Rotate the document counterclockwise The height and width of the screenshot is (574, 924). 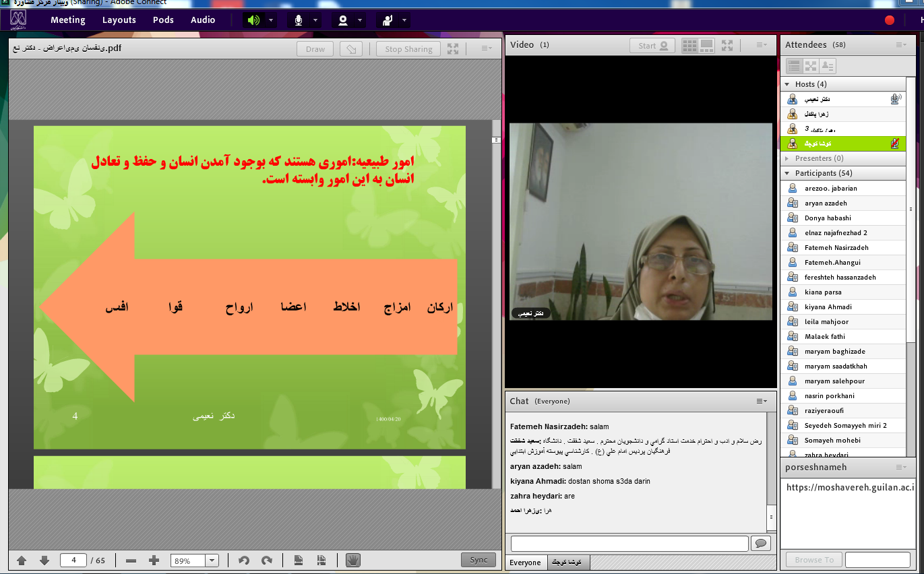[x=244, y=561]
